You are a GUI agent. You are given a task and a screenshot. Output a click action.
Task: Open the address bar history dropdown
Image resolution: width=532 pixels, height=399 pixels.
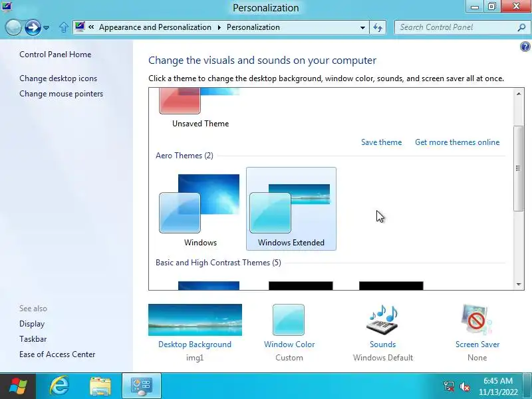pyautogui.click(x=362, y=27)
